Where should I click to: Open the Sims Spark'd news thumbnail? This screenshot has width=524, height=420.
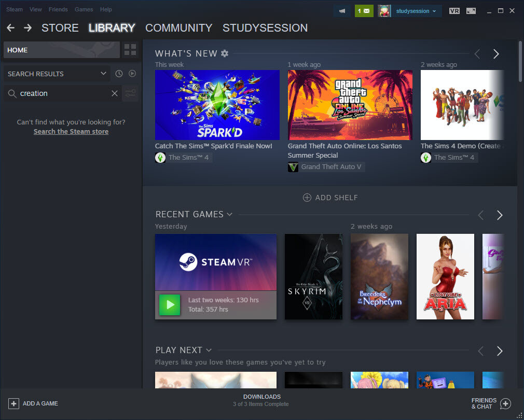(217, 105)
